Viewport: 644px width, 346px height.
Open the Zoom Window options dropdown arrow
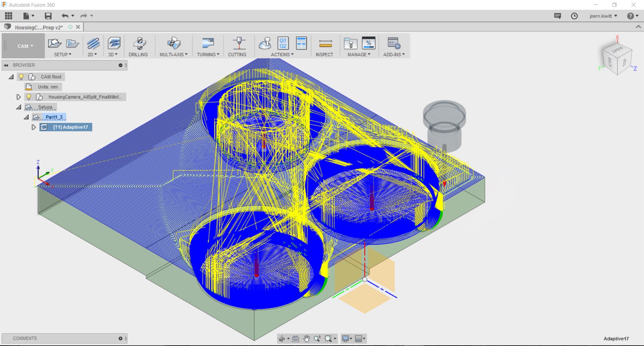click(335, 339)
